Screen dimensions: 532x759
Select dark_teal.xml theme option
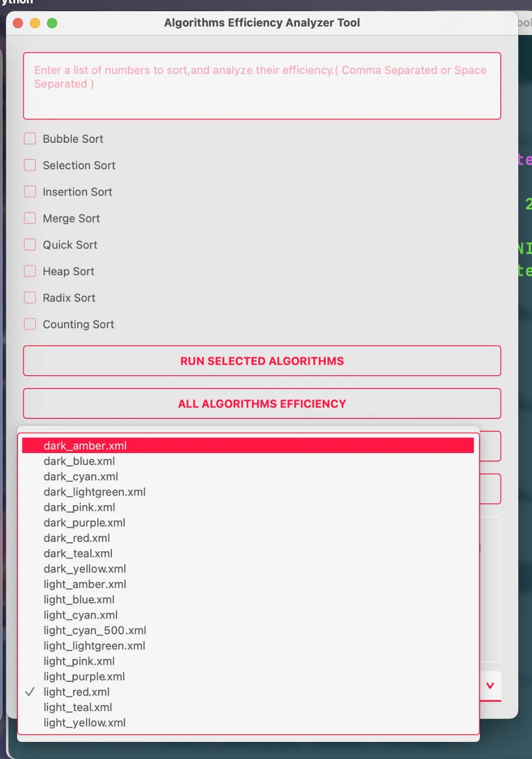pyautogui.click(x=248, y=553)
